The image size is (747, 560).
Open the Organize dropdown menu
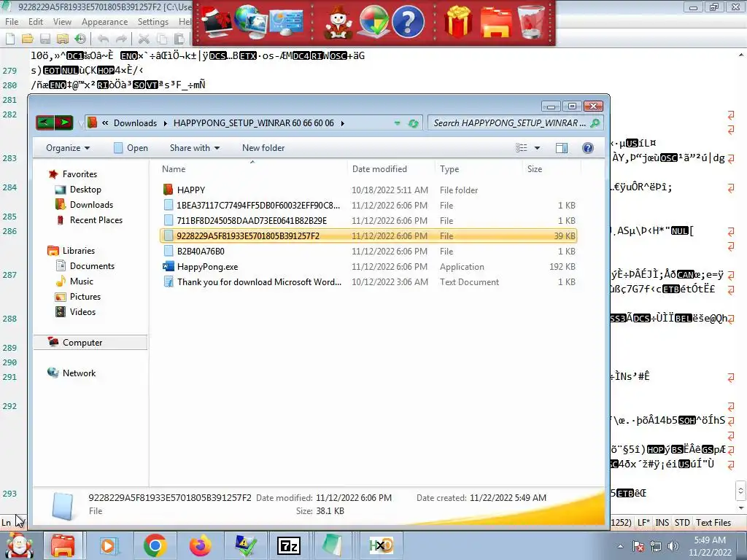[x=68, y=148]
